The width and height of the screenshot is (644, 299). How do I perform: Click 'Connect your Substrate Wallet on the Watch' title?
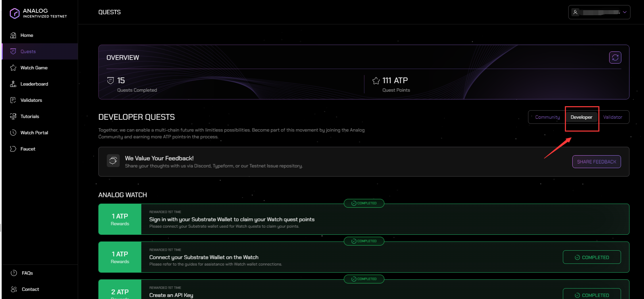204,257
